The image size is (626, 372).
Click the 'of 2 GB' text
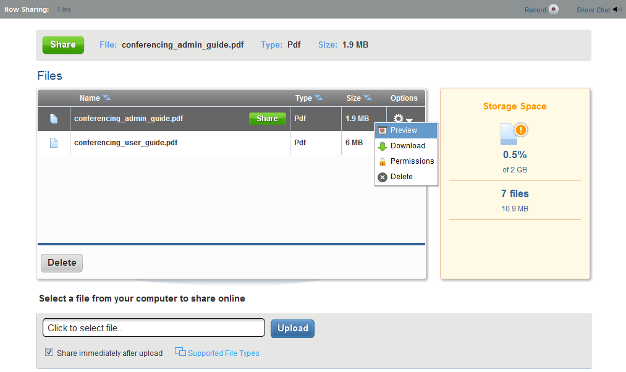coord(515,170)
